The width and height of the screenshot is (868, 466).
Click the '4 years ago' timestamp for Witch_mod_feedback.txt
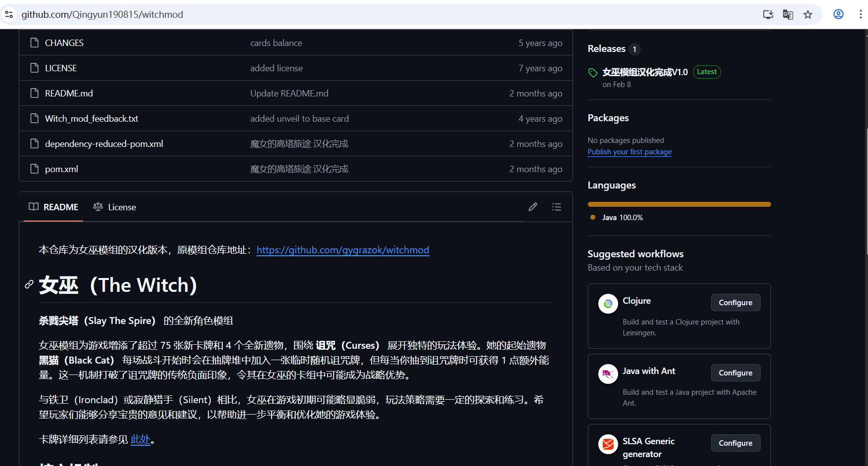540,119
